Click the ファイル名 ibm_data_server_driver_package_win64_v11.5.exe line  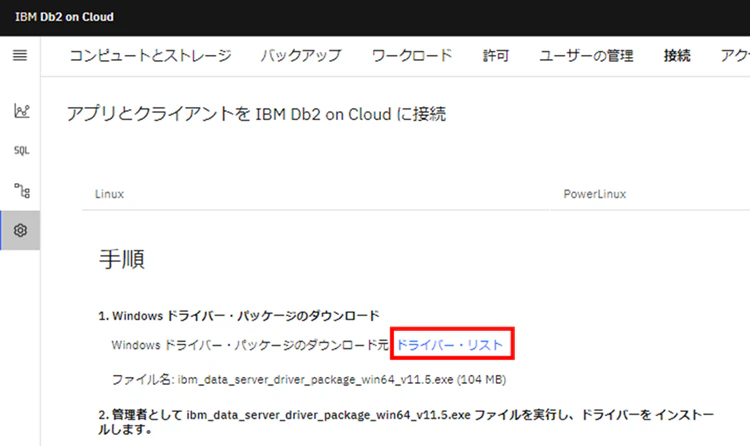point(309,379)
